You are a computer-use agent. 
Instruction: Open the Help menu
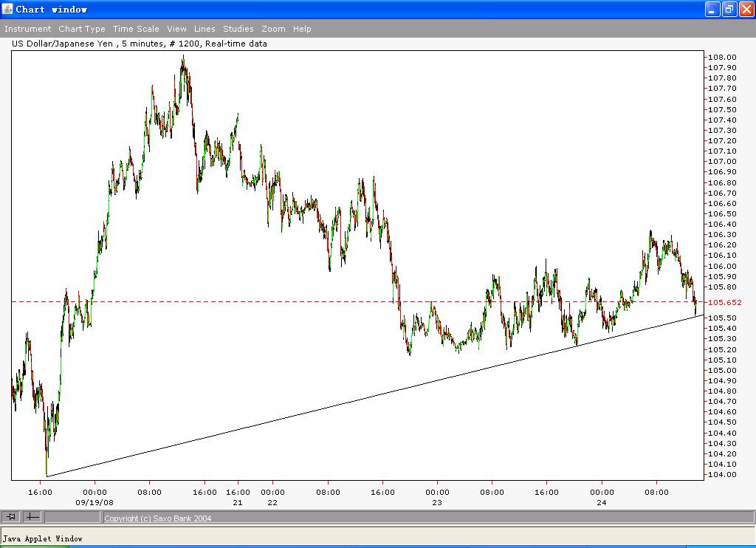(x=302, y=29)
